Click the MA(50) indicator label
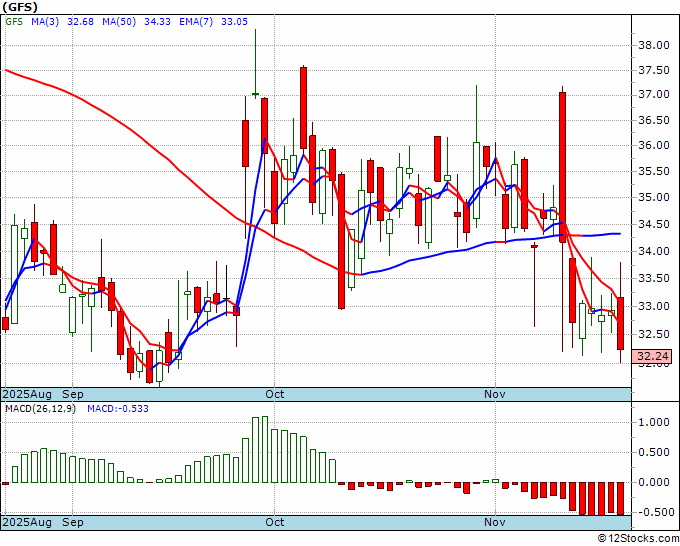Image resolution: width=680 pixels, height=546 pixels. point(119,22)
